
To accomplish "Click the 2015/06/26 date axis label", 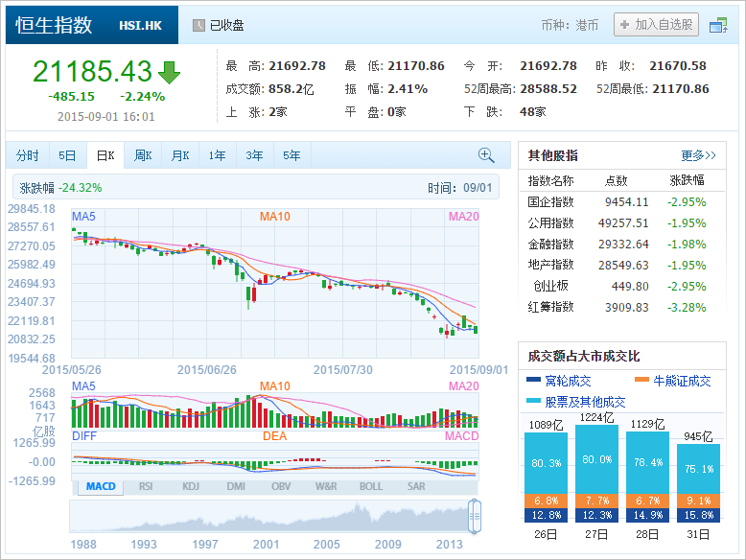I will [x=206, y=370].
